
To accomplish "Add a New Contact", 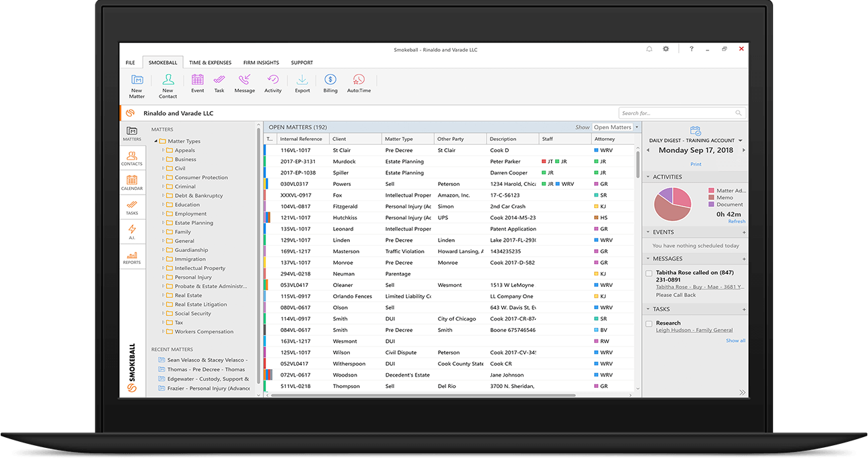I will pyautogui.click(x=168, y=86).
